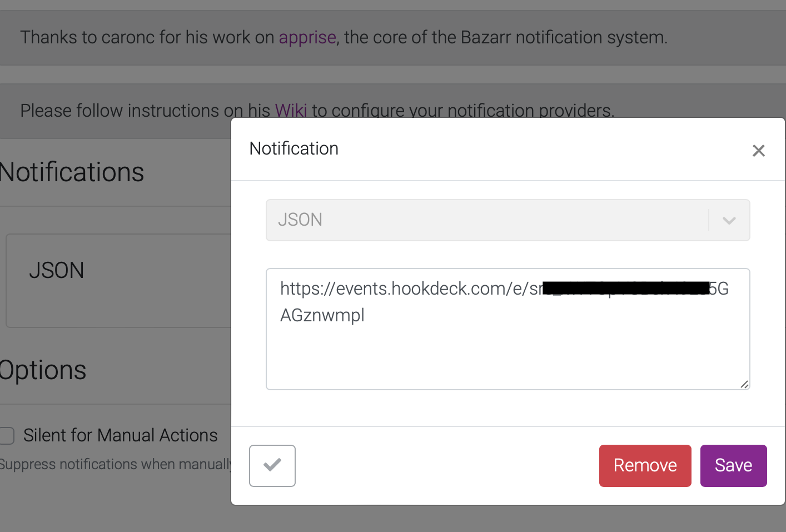
Task: Close the Notification dialog with the X icon
Action: (759, 150)
